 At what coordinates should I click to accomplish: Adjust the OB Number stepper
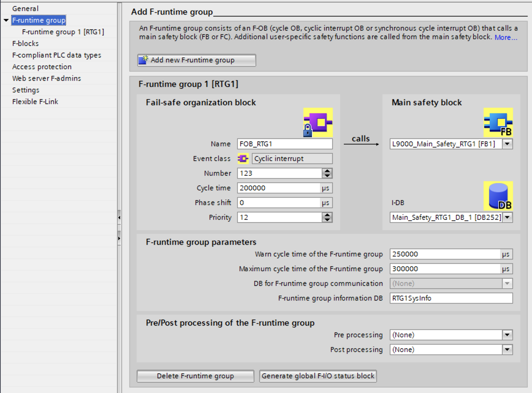327,173
